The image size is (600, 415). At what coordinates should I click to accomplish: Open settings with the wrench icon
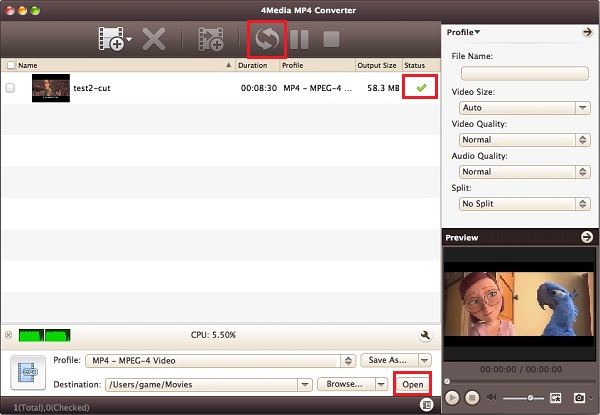pos(425,335)
